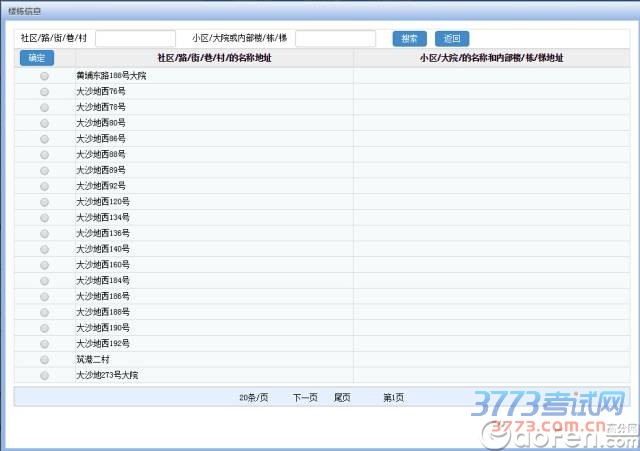The width and height of the screenshot is (640, 451).
Task: Choose the 大沙地西120号 radio option
Action: coord(44,202)
